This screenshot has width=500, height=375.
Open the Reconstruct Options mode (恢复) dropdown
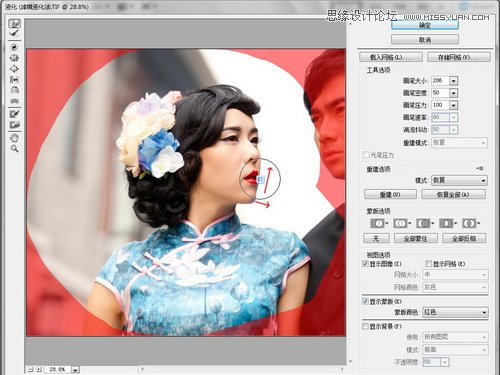coord(459,180)
